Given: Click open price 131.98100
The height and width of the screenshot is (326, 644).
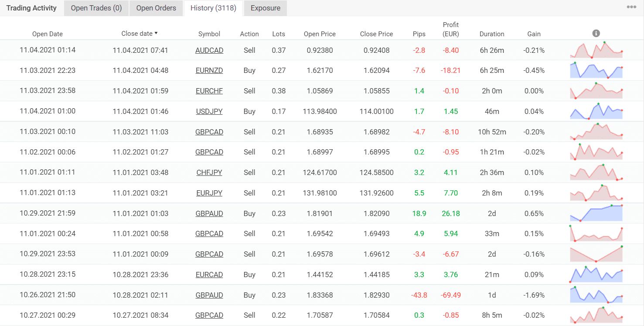Looking at the screenshot, I should (320, 193).
